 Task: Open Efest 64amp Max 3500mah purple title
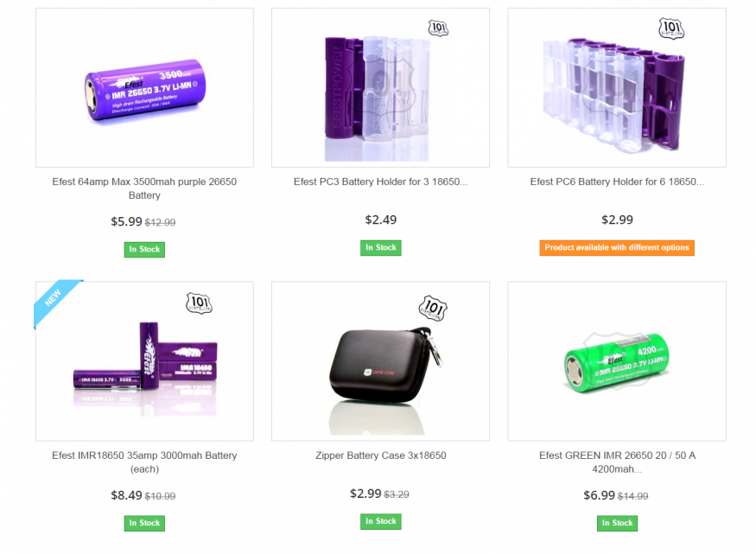tap(144, 188)
